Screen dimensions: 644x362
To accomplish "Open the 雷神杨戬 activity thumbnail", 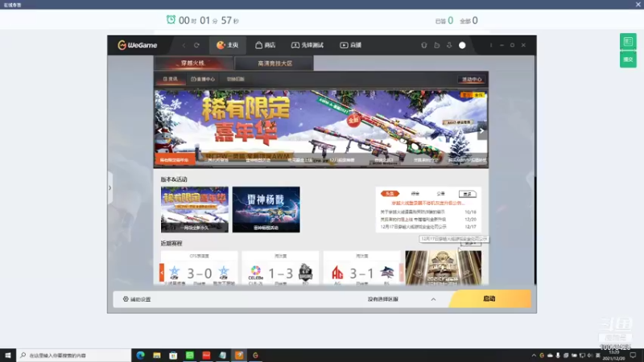I will coord(266,209).
